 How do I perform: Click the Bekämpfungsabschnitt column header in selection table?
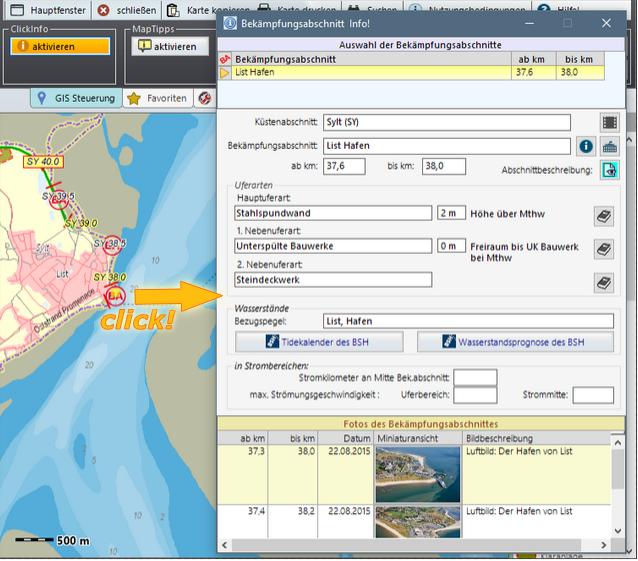click(x=371, y=59)
